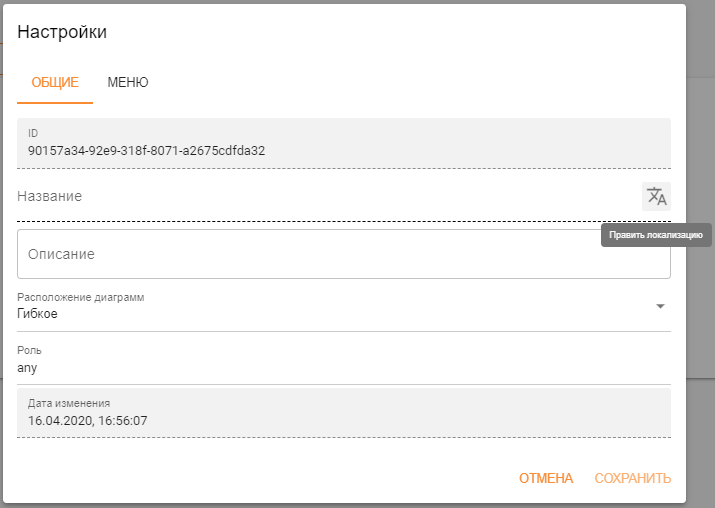This screenshot has height=508, width=715.
Task: Click the Править локализацию tooltip
Action: click(656, 235)
